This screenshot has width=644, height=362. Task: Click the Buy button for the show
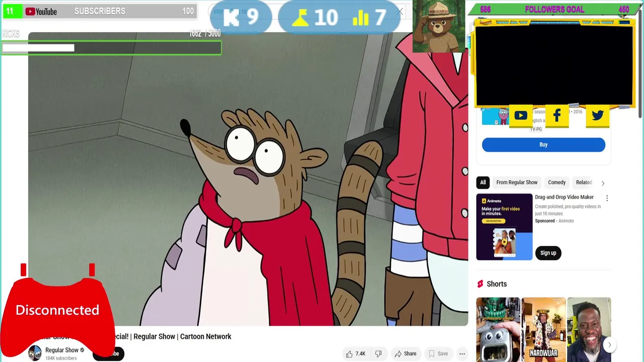click(x=543, y=145)
